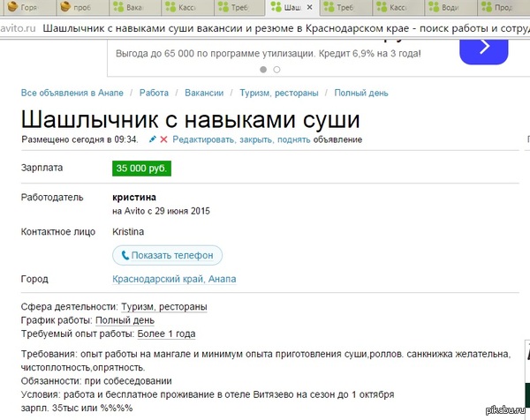This screenshot has width=530, height=420.
Task: Open the 'Води' browser tab
Action: pyautogui.click(x=450, y=7)
